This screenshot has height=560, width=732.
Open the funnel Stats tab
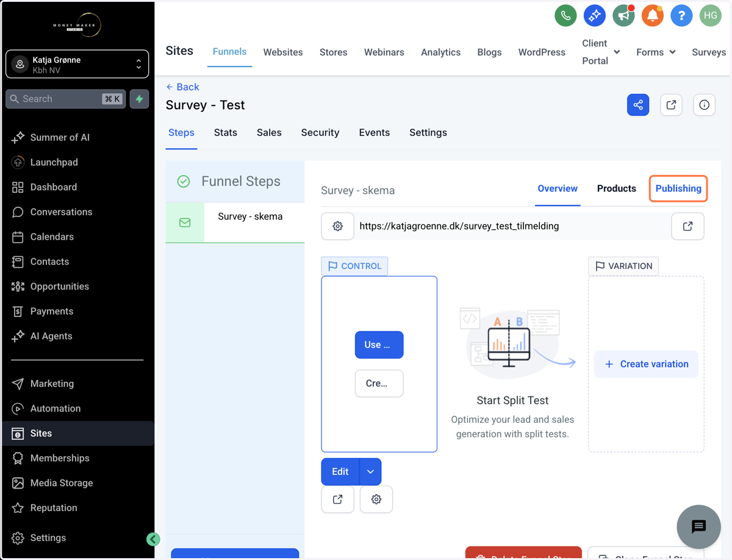pos(226,132)
